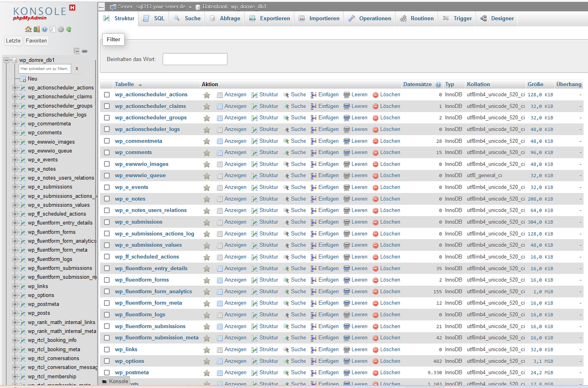Select the checkbox for wp_comments row
Screen dimensions: 588x388
pos(107,152)
